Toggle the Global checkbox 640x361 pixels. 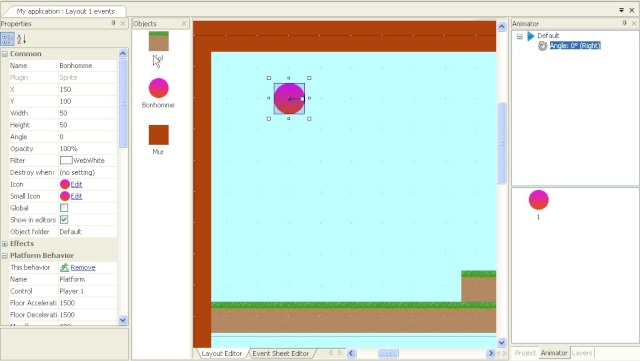tap(64, 208)
